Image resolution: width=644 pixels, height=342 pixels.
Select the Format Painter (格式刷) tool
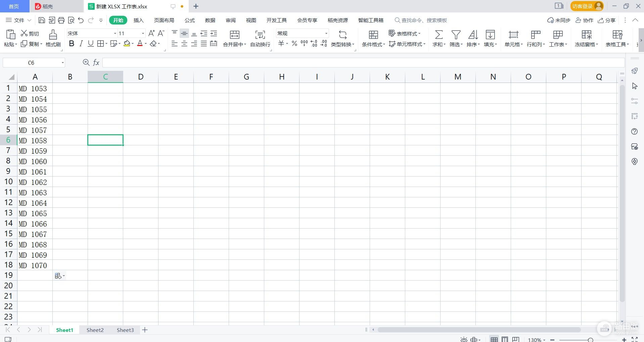click(53, 38)
